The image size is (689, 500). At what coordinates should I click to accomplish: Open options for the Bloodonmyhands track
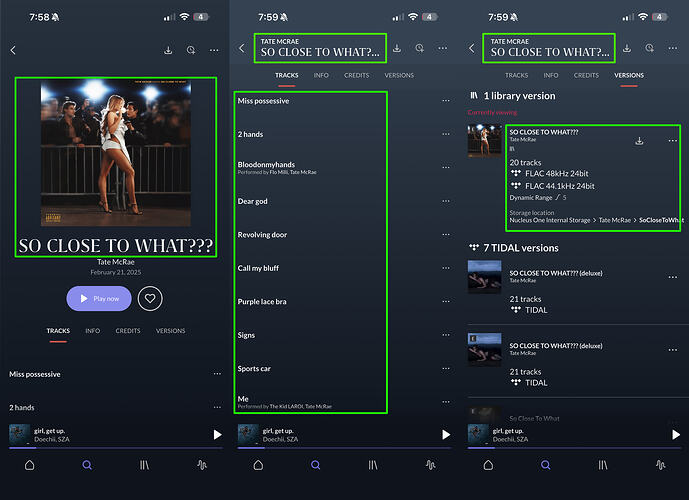coord(446,167)
